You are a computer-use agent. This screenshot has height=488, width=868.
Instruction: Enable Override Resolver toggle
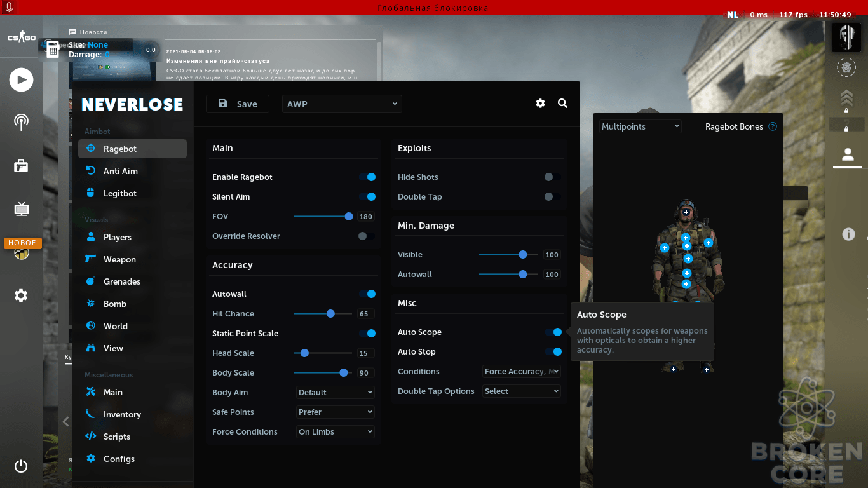click(367, 236)
